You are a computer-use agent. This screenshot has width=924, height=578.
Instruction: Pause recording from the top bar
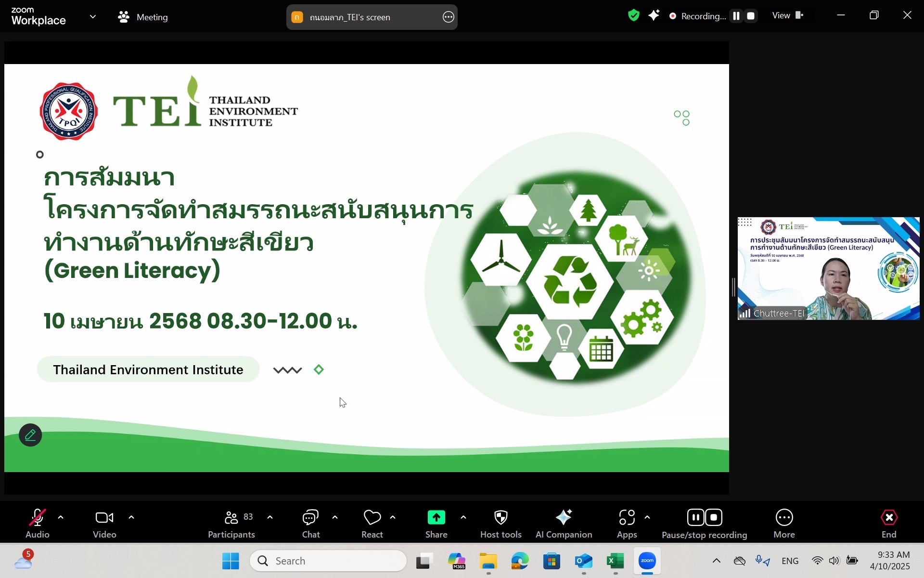pos(736,16)
